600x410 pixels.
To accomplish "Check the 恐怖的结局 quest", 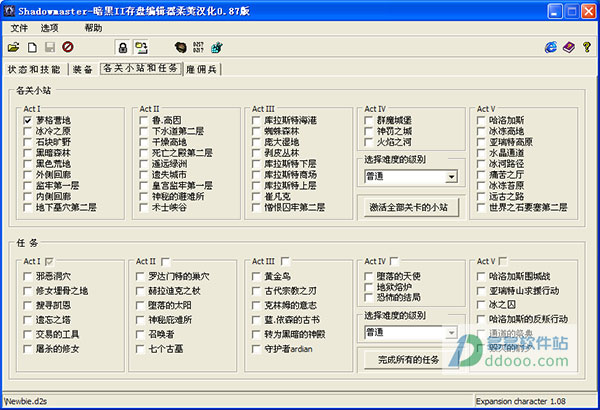I will [369, 297].
